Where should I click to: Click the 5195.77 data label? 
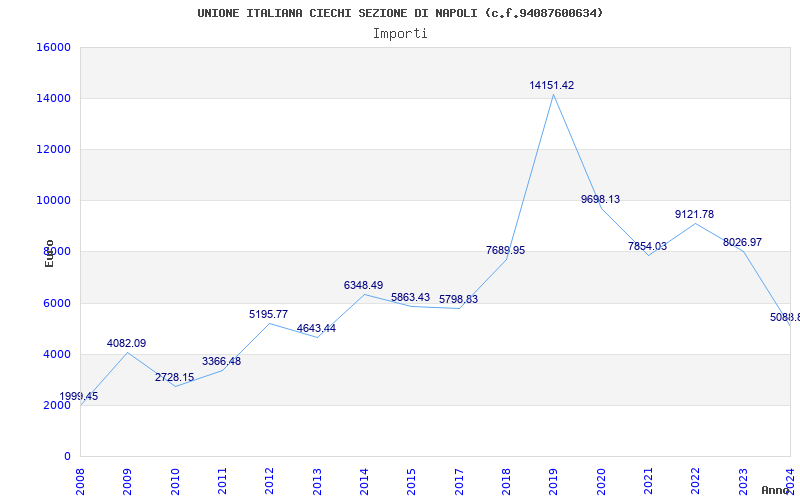point(268,314)
